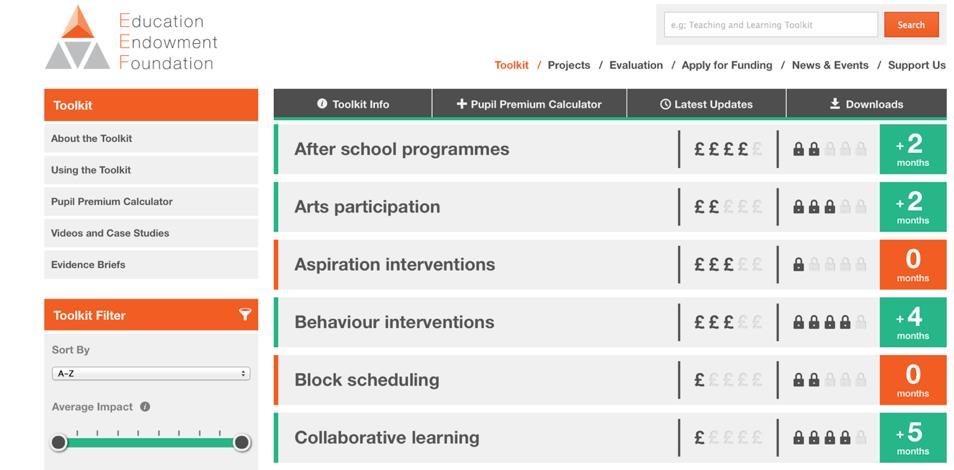
Task: Open the Sort By A-Z dropdown
Action: pos(151,374)
